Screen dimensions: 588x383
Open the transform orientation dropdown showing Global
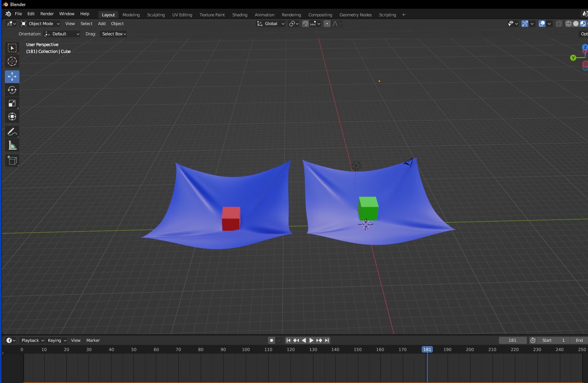point(270,24)
